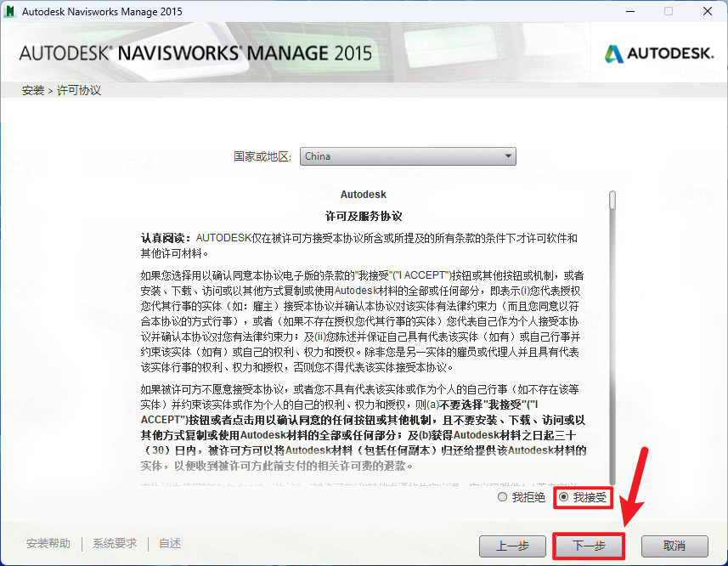Click the 下一步 (Next) button
The width and height of the screenshot is (728, 566).
tap(589, 546)
